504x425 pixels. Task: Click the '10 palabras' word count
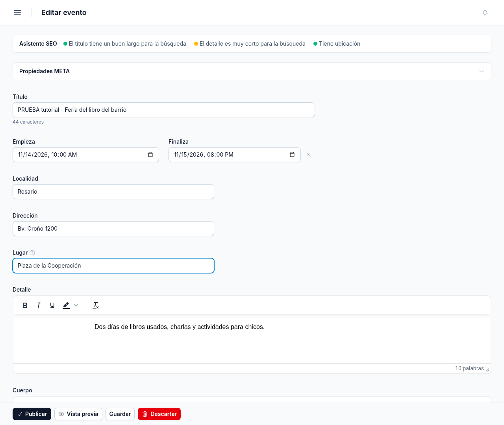pos(469,368)
